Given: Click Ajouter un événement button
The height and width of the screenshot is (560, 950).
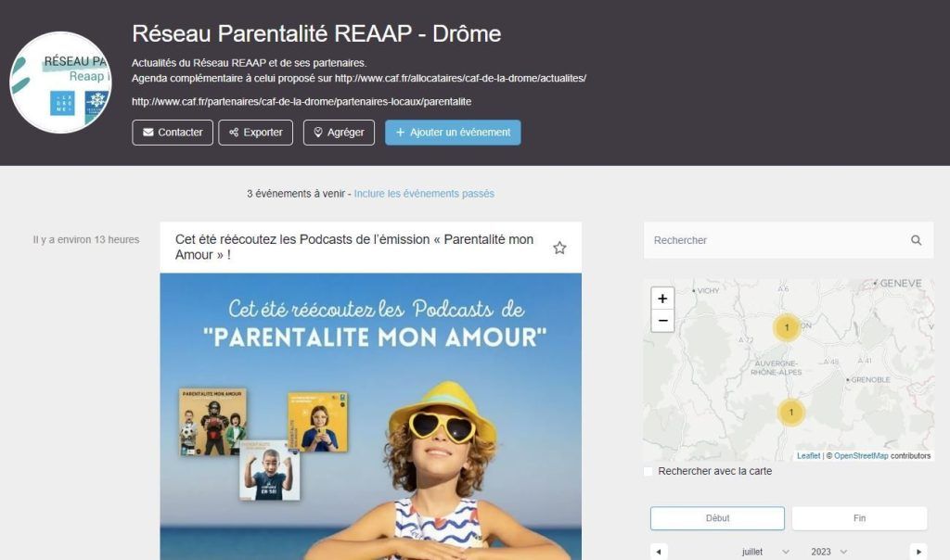Looking at the screenshot, I should point(453,133).
